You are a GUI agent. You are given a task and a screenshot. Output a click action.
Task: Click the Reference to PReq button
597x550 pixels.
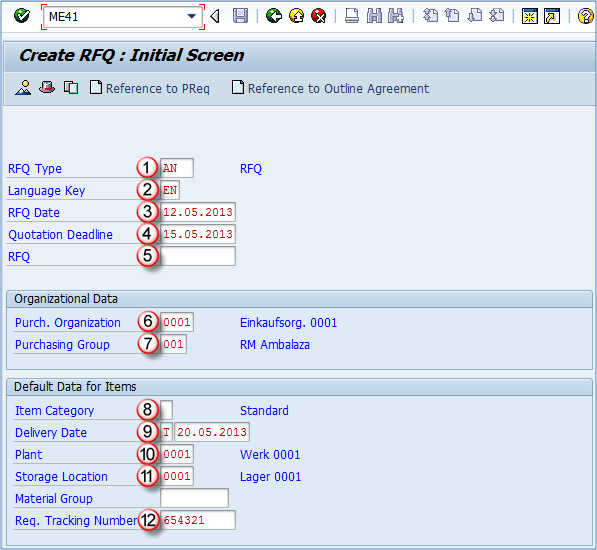pos(150,88)
